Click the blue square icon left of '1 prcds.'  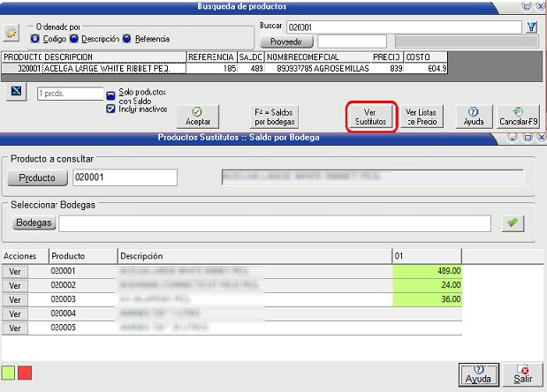click(x=17, y=91)
